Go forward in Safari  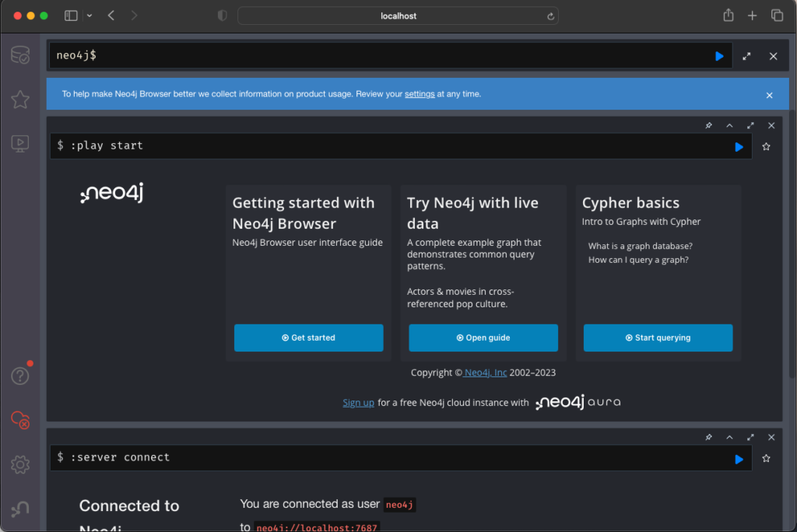pyautogui.click(x=134, y=16)
